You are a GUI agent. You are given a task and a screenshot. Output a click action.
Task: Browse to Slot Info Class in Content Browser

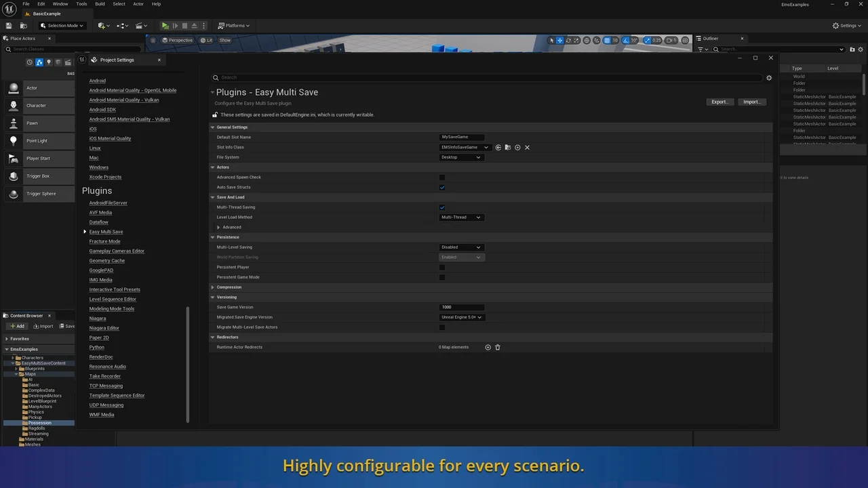tap(507, 147)
